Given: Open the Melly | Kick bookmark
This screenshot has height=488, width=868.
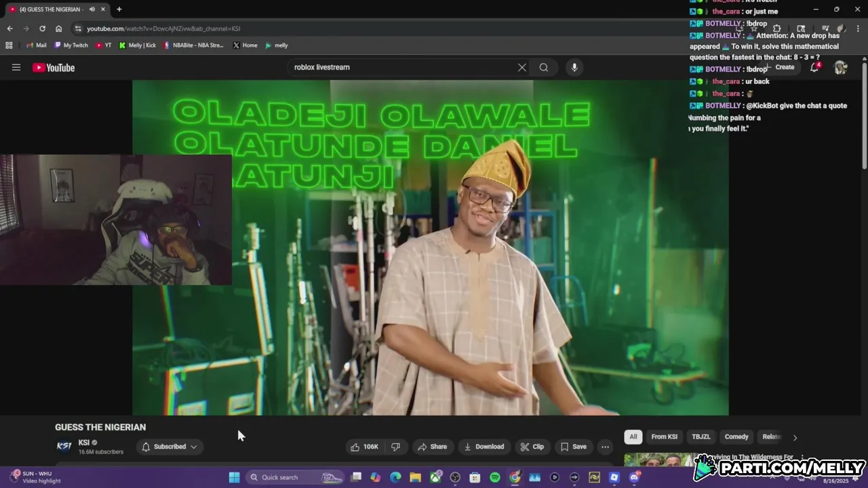Looking at the screenshot, I should [137, 45].
